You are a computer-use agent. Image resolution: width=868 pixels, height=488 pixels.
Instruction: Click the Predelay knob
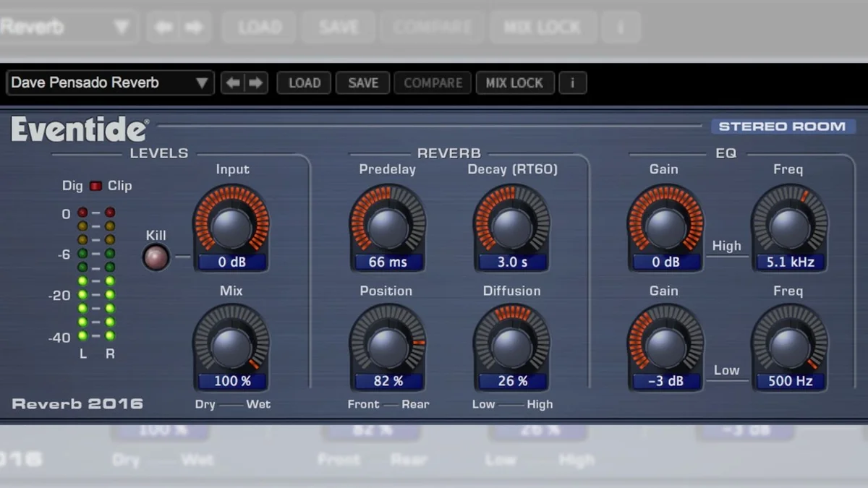tap(388, 226)
